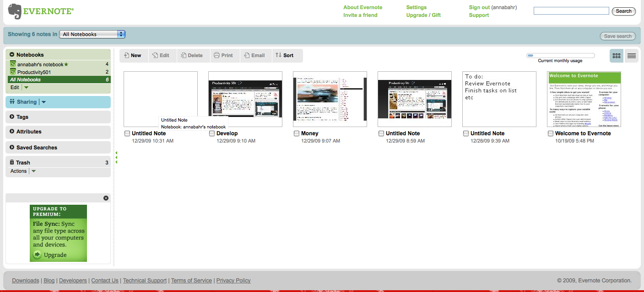Image resolution: width=644 pixels, height=292 pixels.
Task: Open About Evernote link
Action: 363,7
